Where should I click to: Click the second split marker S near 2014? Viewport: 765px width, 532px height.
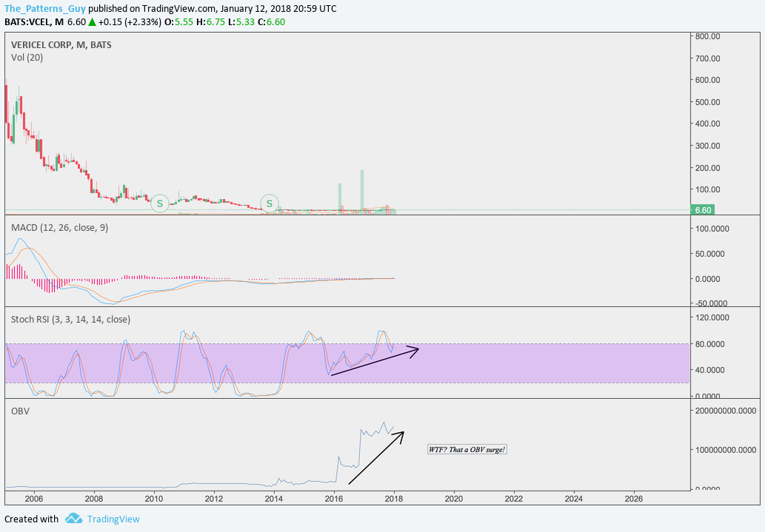270,203
